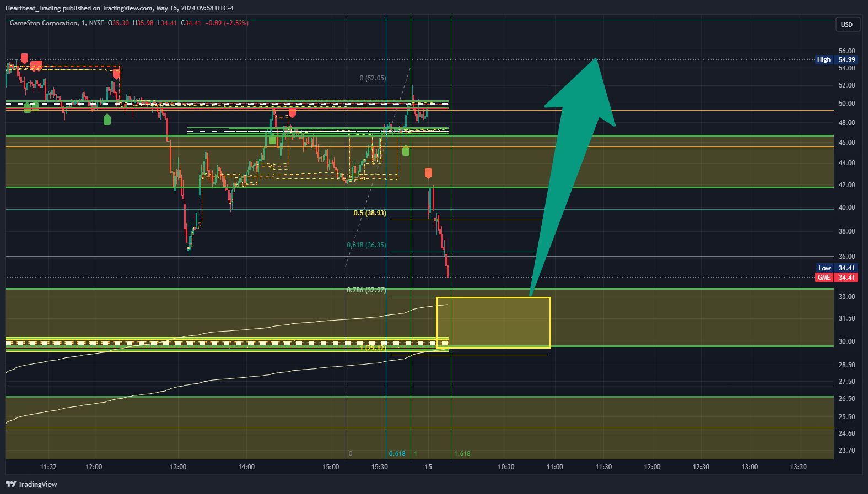Click the Low 34.41 price label

click(x=836, y=268)
